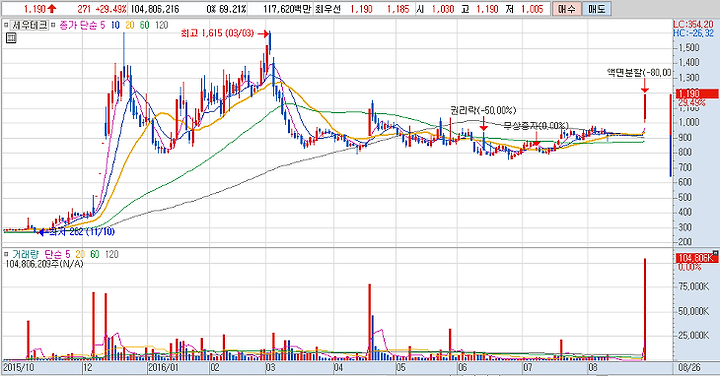
Task: Click the 75,000K volume axis label
Action: pos(693,286)
